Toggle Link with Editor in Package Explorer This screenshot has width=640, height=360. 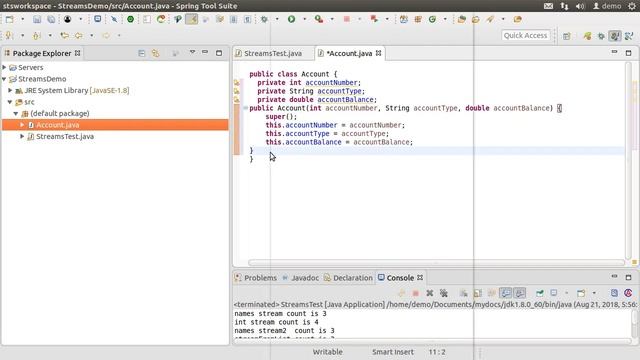pos(156,53)
